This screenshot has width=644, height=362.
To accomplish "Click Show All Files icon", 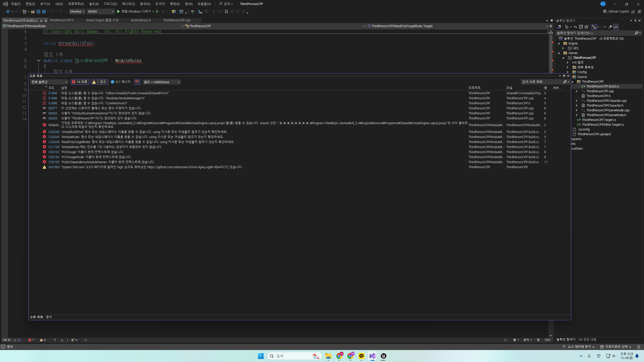I will [x=586, y=27].
